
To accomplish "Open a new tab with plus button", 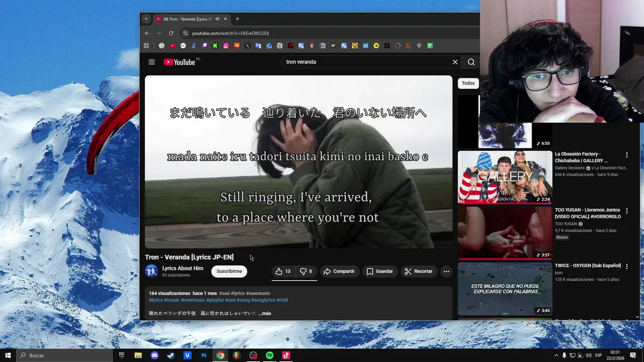I will (x=237, y=19).
